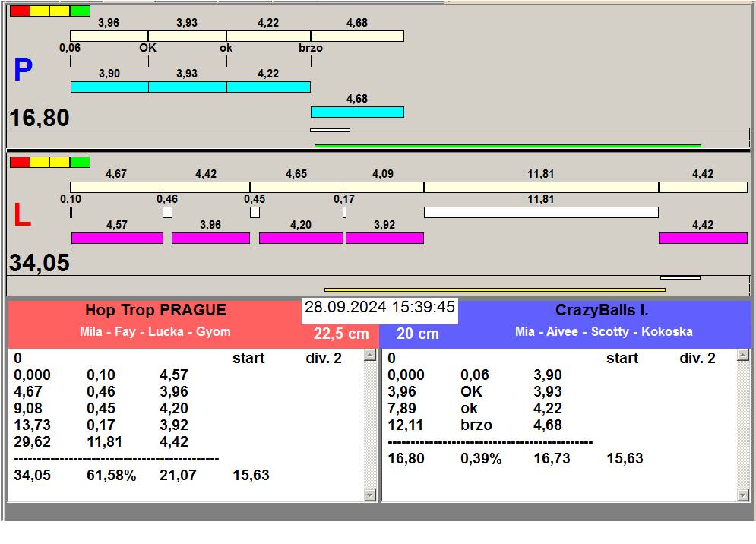Image resolution: width=756 pixels, height=544 pixels.
Task: Select the cream 3,96 bar in lane P
Action: (x=109, y=36)
